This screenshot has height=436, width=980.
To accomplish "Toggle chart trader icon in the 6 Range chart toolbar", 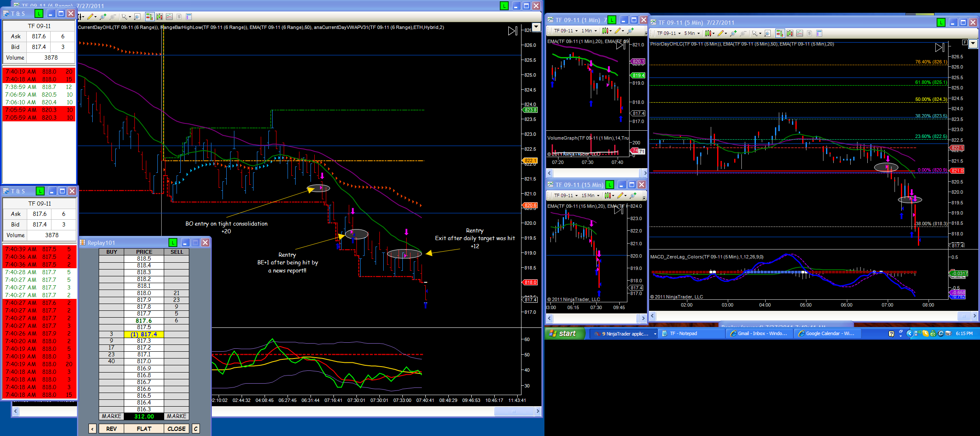I will [149, 17].
